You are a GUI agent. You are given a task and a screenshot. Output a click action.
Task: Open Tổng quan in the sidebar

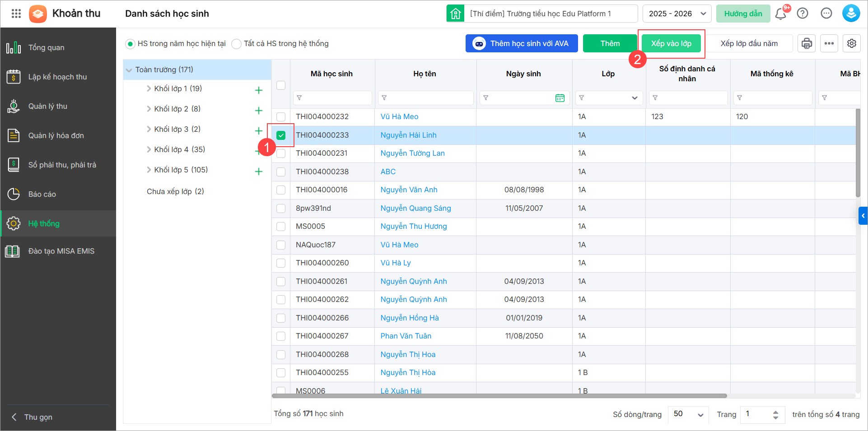click(58, 47)
